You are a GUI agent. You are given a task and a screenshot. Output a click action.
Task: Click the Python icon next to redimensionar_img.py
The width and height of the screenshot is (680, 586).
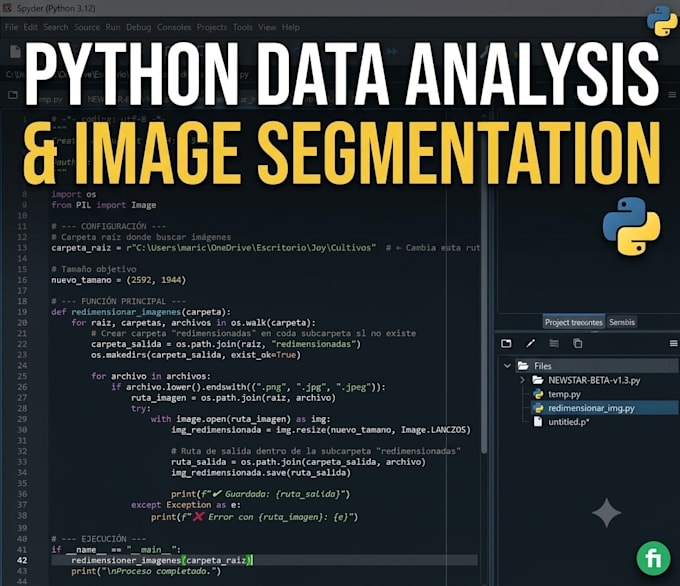pyautogui.click(x=538, y=408)
